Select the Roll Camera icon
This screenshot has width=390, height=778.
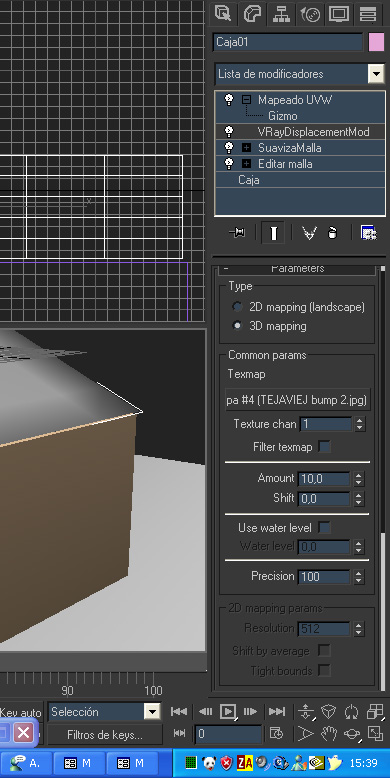click(x=351, y=713)
